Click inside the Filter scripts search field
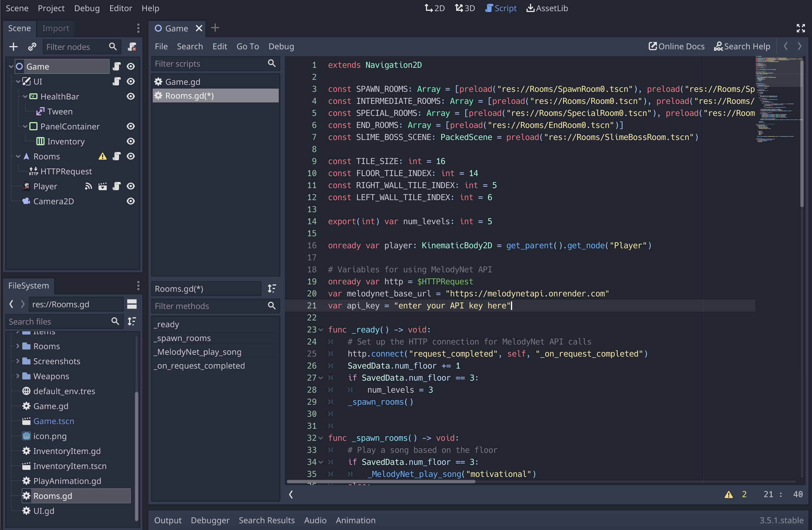The width and height of the screenshot is (812, 530). (212, 63)
